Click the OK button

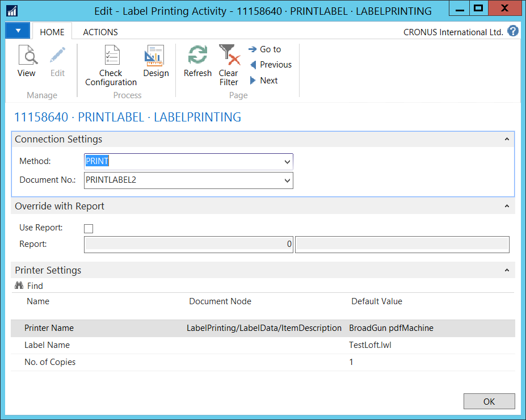pos(489,401)
